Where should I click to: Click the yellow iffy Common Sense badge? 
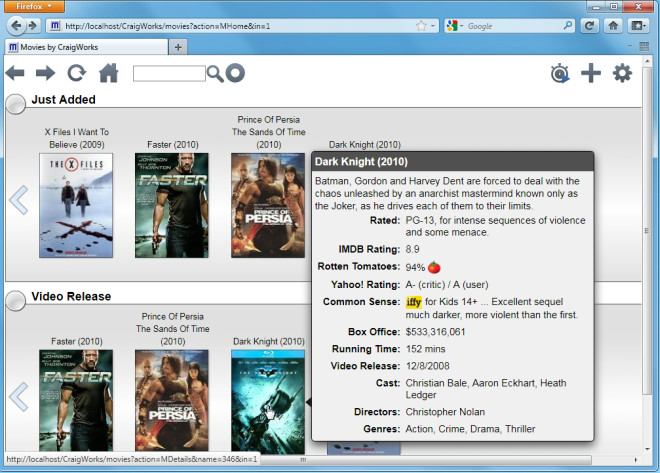click(413, 302)
